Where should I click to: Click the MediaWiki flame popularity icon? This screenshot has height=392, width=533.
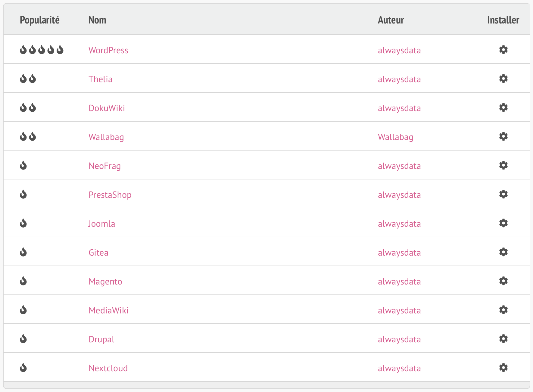click(x=23, y=310)
